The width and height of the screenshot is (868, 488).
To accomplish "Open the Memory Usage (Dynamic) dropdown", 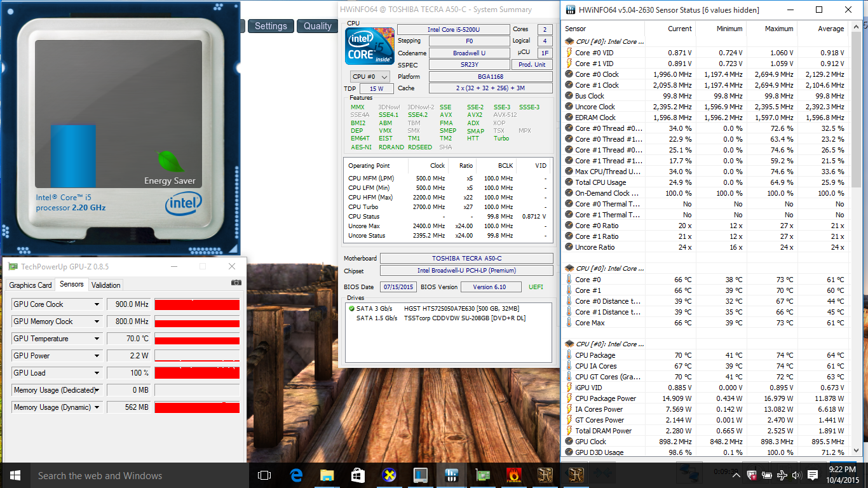I will point(97,407).
